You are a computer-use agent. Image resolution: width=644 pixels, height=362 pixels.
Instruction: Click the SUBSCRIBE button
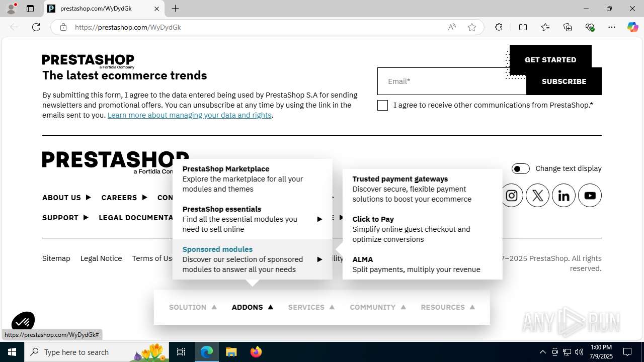point(563,81)
